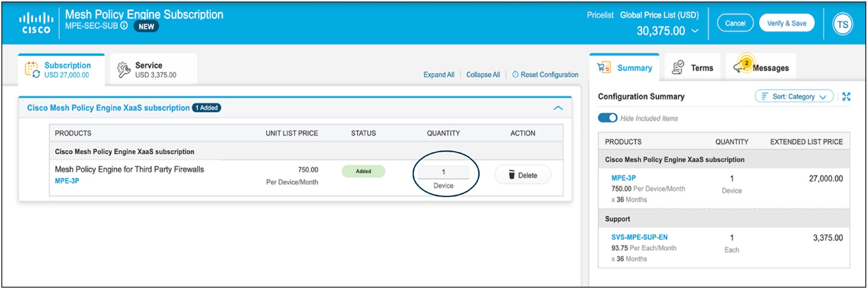Screen dimensions: 868x289
Task: Switch to the Subscription tab
Action: click(61, 70)
